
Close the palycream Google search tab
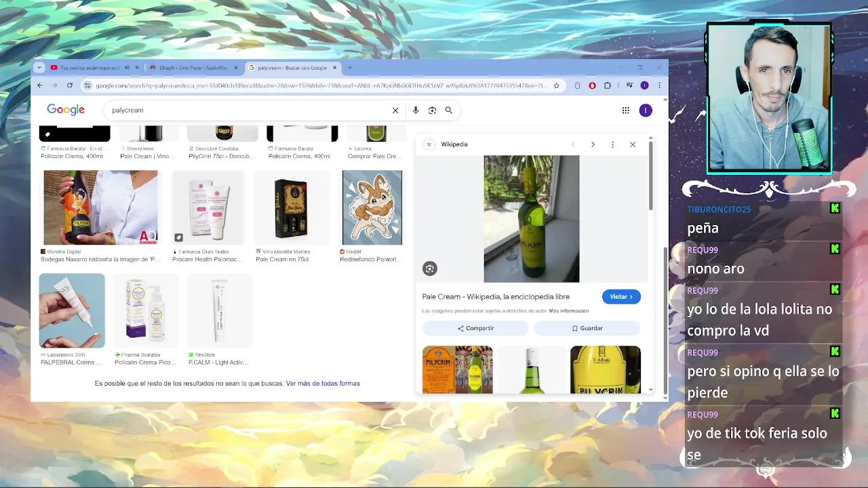(334, 68)
